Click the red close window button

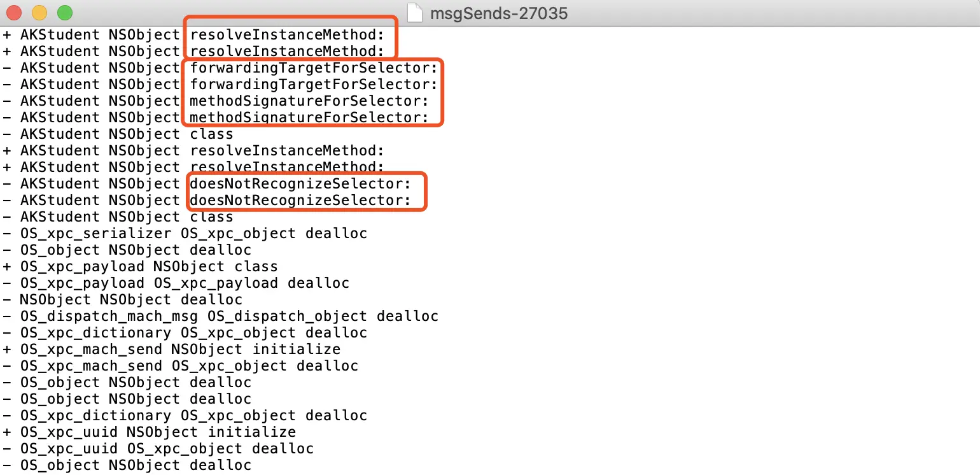pos(14,12)
